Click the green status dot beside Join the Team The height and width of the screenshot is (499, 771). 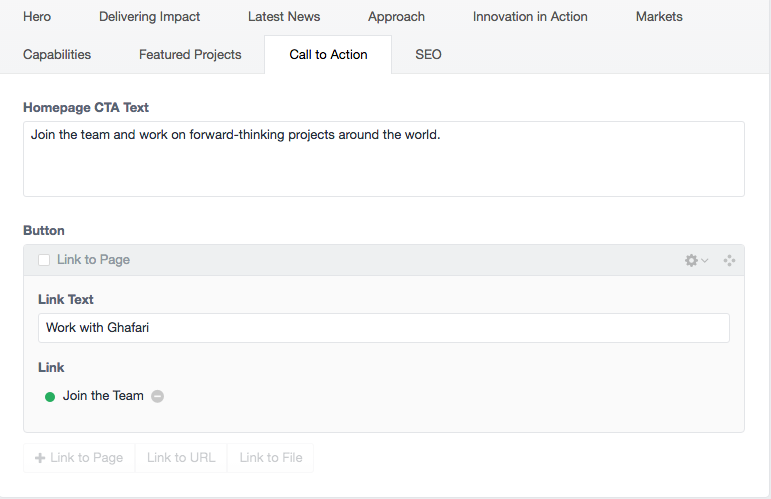(50, 397)
